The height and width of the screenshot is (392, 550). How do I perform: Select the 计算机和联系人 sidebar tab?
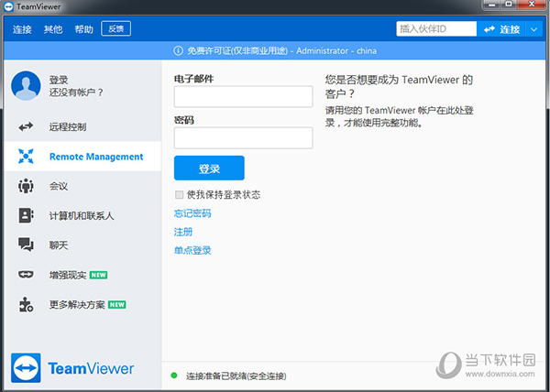pyautogui.click(x=83, y=215)
